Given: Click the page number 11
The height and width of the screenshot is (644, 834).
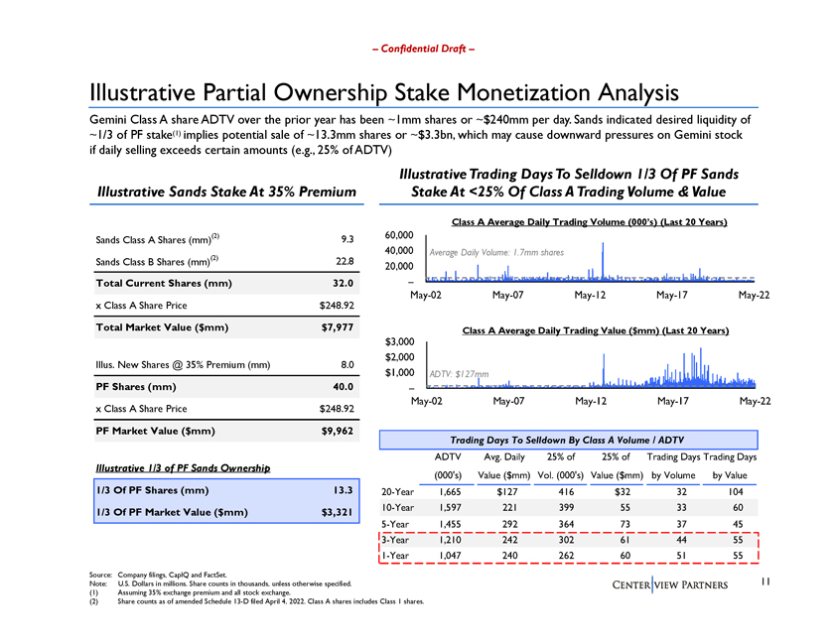Looking at the screenshot, I should tap(765, 581).
